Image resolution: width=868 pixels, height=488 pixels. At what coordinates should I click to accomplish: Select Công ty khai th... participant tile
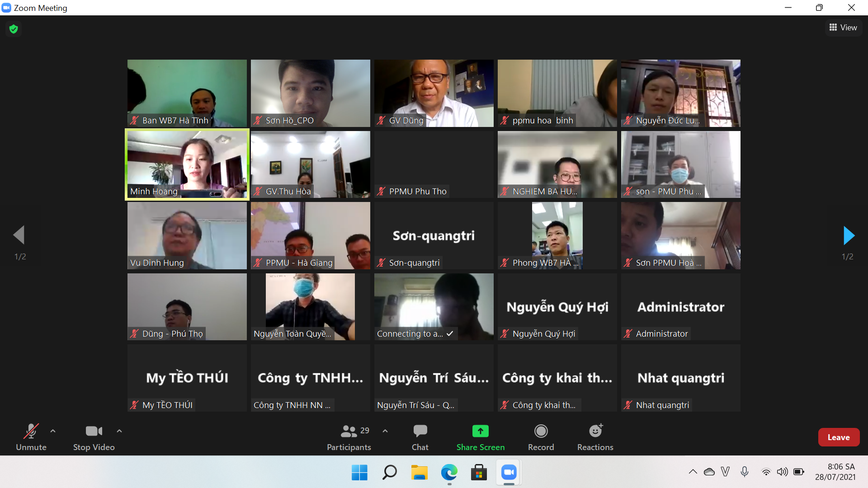557,378
